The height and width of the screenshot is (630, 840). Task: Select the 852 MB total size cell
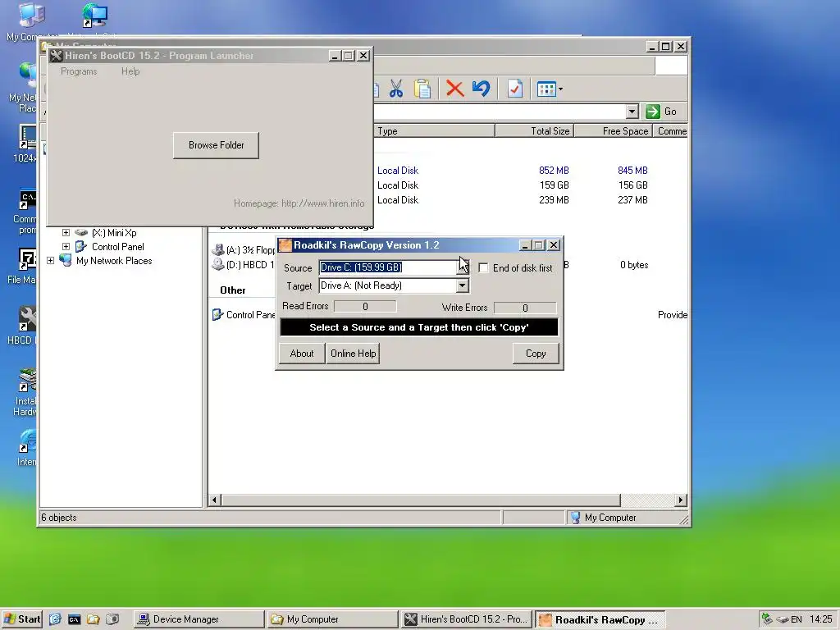pyautogui.click(x=554, y=171)
